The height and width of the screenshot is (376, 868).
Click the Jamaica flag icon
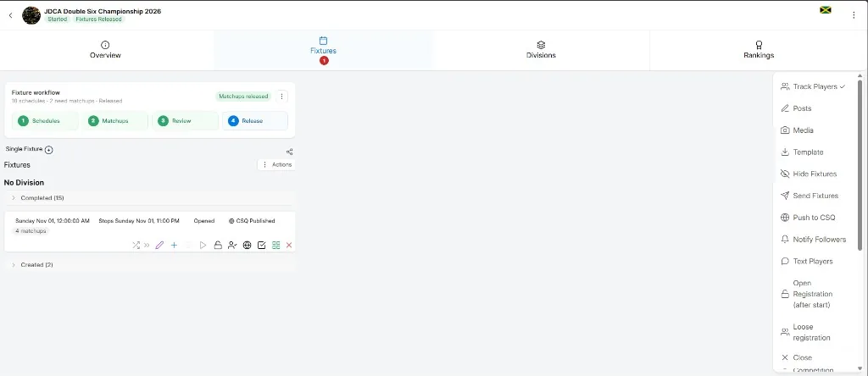tap(826, 10)
